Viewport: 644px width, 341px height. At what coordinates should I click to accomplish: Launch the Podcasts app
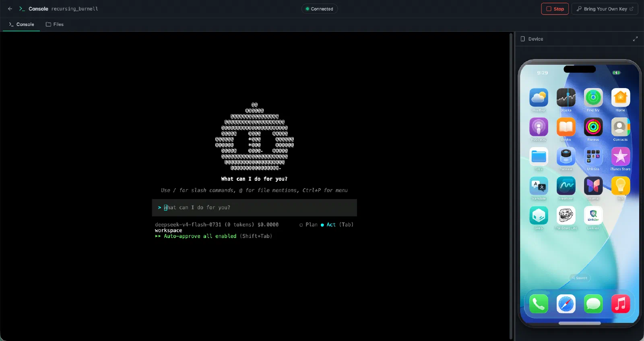pyautogui.click(x=539, y=127)
